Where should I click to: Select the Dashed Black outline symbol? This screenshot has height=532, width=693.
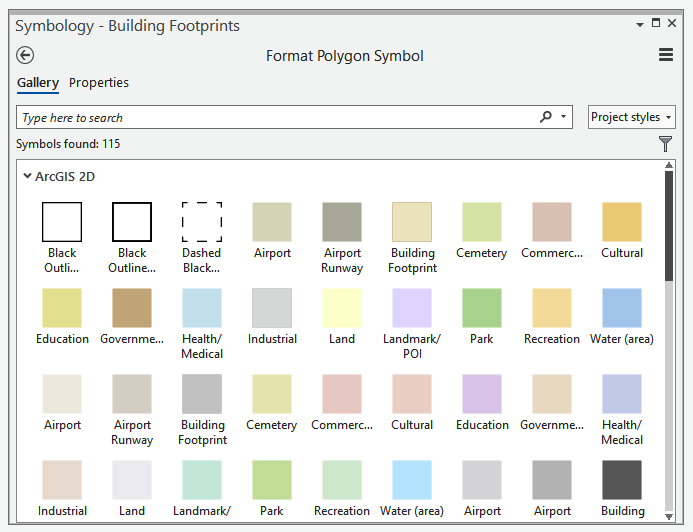tap(202, 222)
